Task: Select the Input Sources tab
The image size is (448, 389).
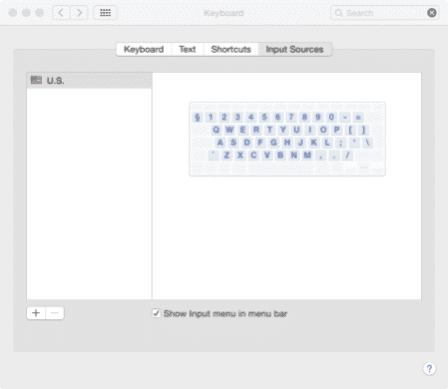Action: pyautogui.click(x=295, y=49)
